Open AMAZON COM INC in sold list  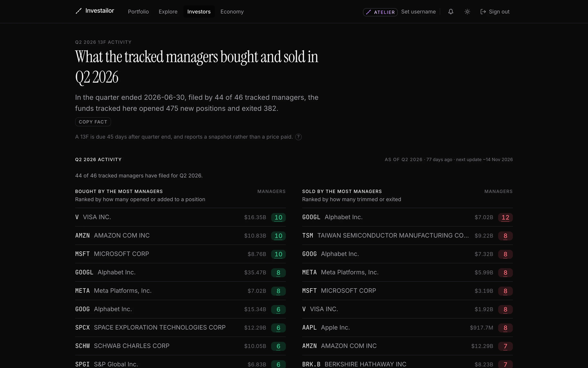407,346
